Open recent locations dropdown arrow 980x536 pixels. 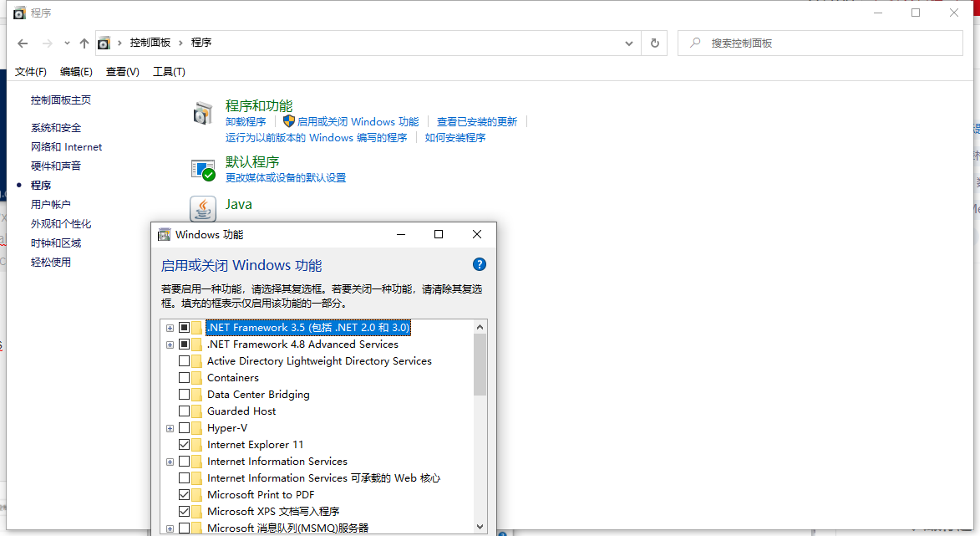click(x=67, y=43)
